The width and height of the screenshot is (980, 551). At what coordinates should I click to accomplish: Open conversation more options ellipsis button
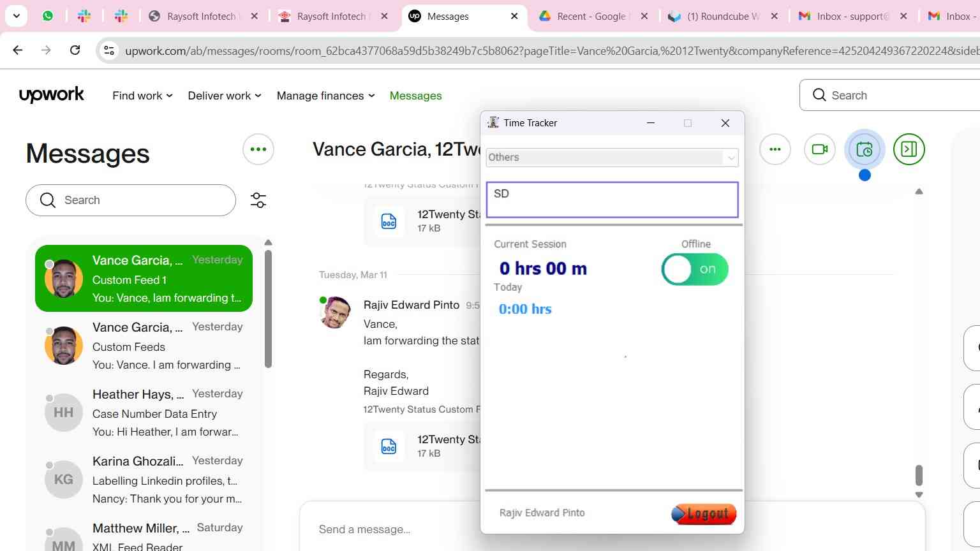(x=775, y=149)
